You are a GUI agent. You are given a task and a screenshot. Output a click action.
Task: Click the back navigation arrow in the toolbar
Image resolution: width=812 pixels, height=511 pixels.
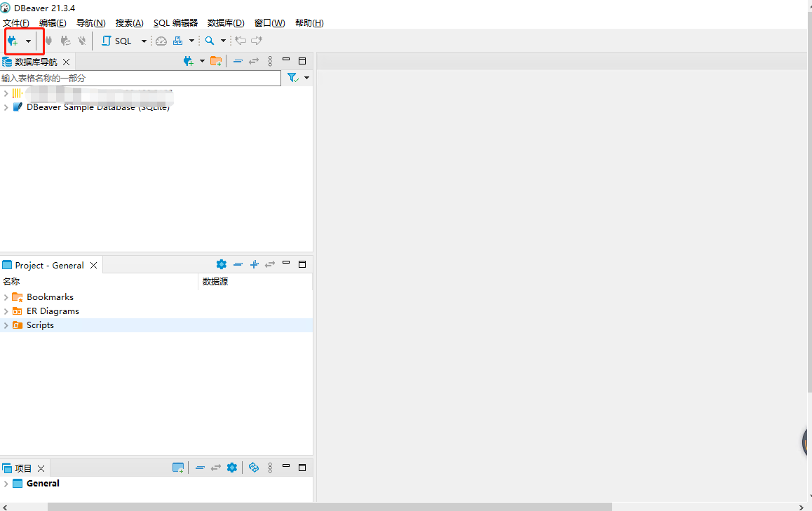click(241, 41)
